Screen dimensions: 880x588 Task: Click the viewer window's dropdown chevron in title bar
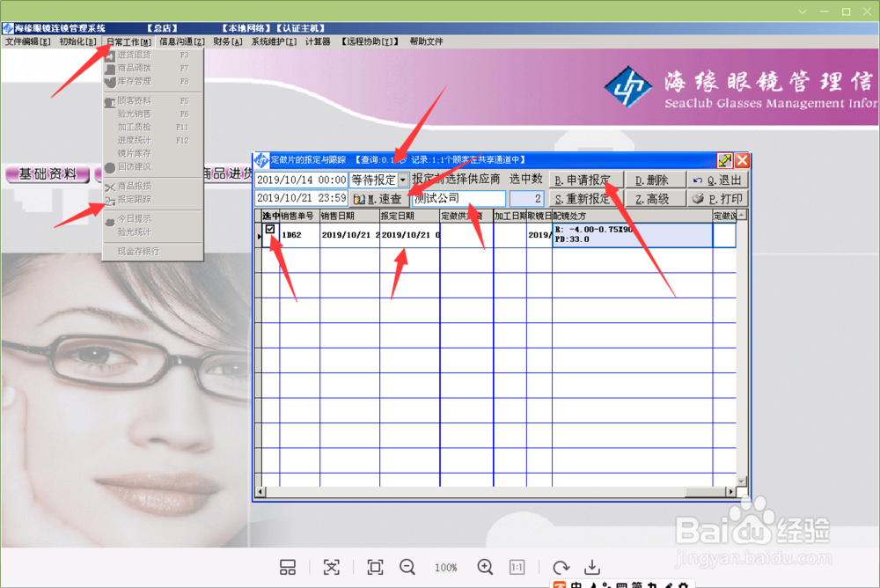803,11
